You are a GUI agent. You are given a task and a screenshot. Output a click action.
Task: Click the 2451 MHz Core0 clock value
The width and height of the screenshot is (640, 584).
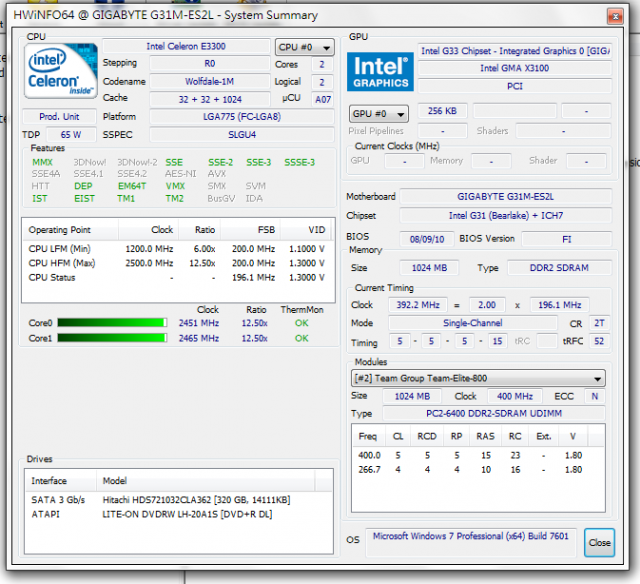point(199,323)
